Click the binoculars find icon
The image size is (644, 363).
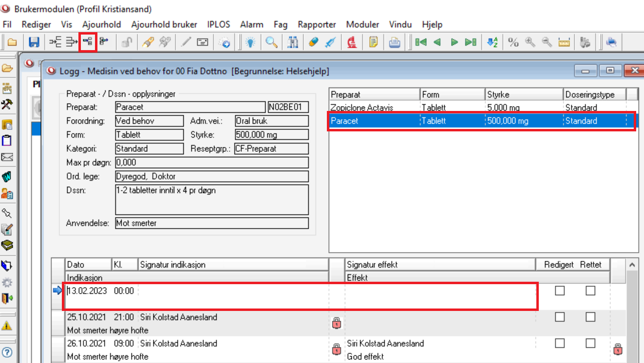pos(293,42)
